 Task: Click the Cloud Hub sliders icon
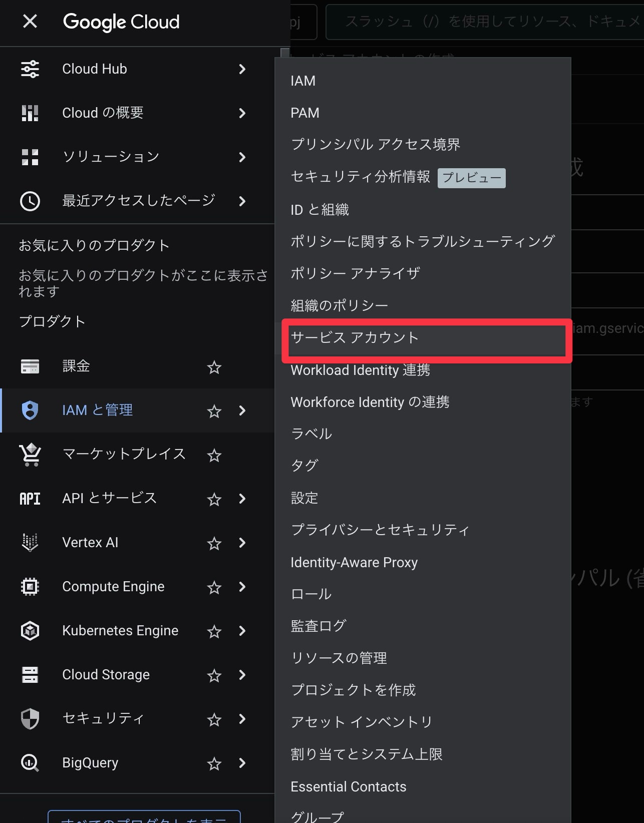(x=30, y=69)
